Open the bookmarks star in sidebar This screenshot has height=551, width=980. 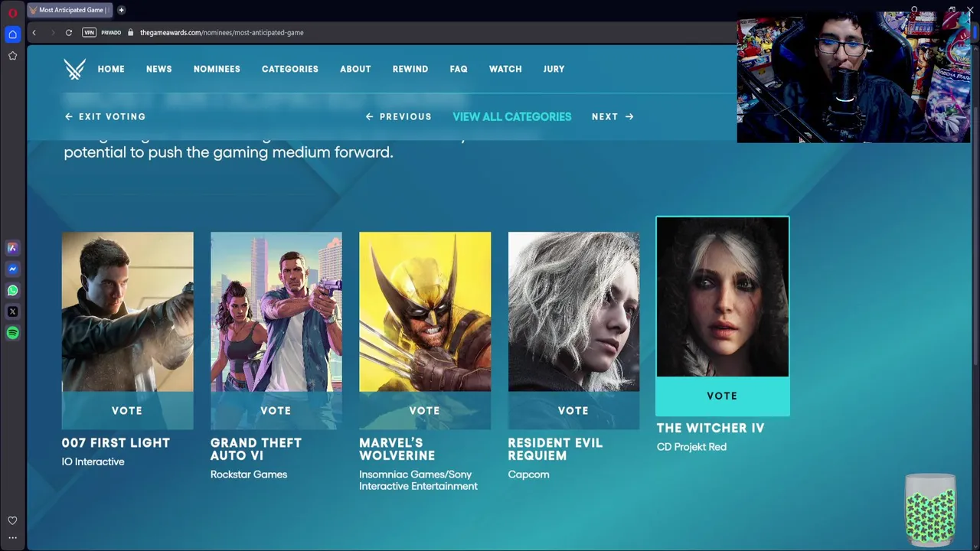pos(12,56)
